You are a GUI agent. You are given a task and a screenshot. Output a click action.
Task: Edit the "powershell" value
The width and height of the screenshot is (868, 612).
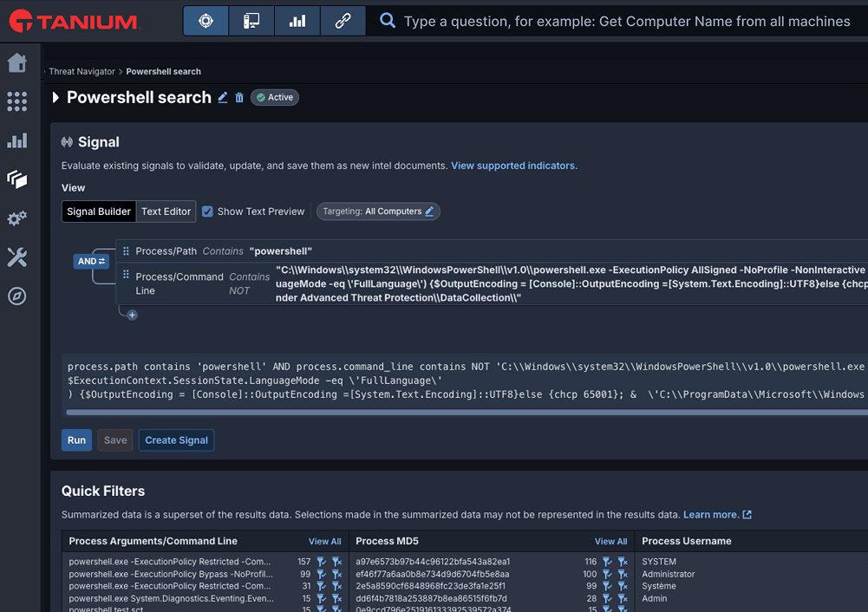click(281, 251)
